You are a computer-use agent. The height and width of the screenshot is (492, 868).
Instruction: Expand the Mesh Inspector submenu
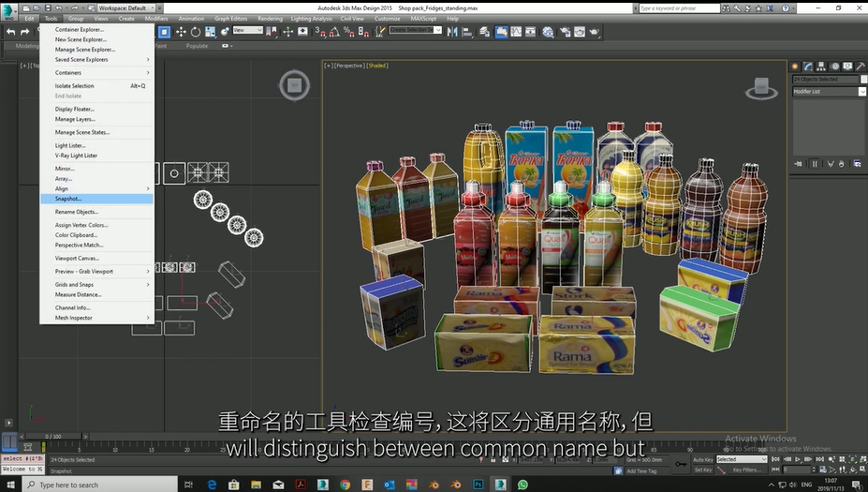tap(96, 318)
